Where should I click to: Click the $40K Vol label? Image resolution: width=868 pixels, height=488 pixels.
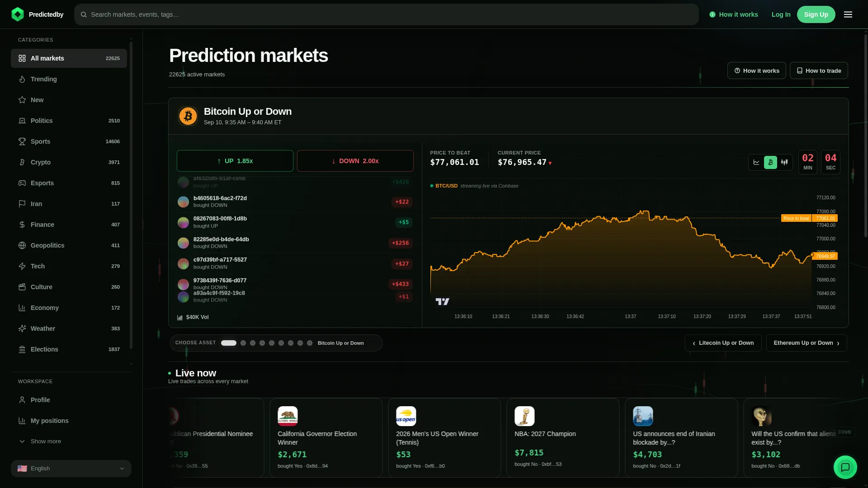[x=193, y=317]
